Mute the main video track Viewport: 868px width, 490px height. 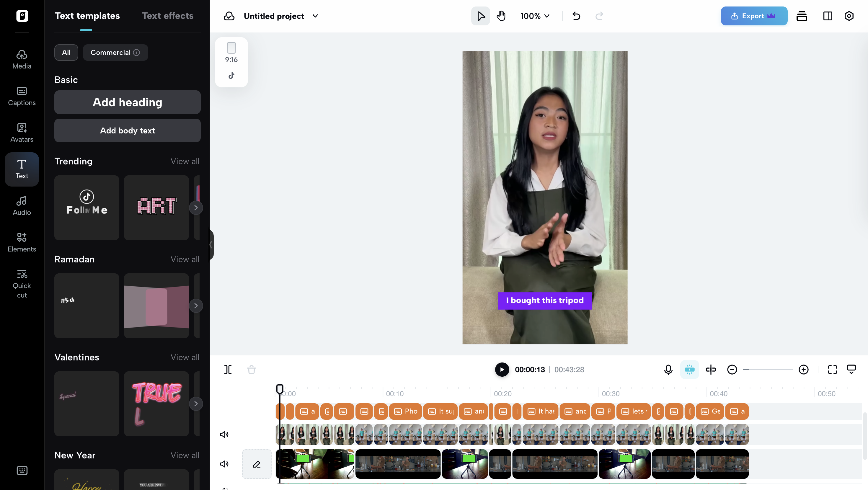pyautogui.click(x=224, y=435)
